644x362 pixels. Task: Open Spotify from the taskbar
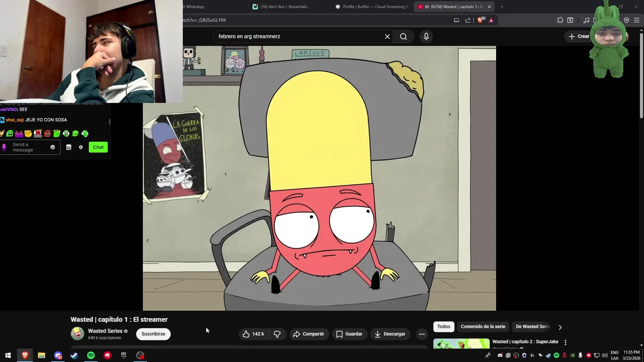click(91, 355)
